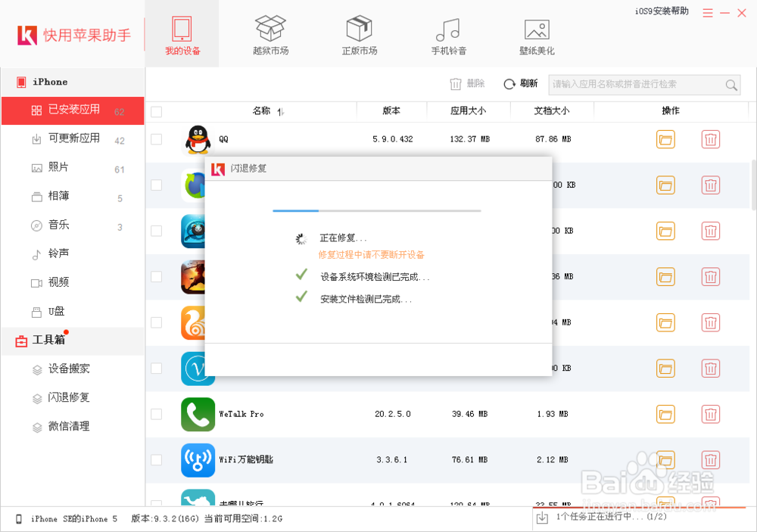Delete WeTalk Pro via trash icon

(710, 414)
